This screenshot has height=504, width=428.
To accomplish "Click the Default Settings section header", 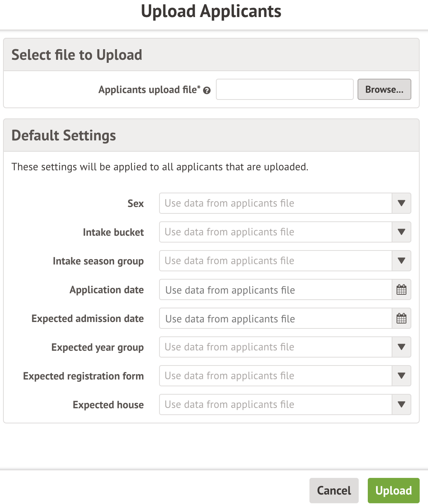I will pyautogui.click(x=64, y=135).
